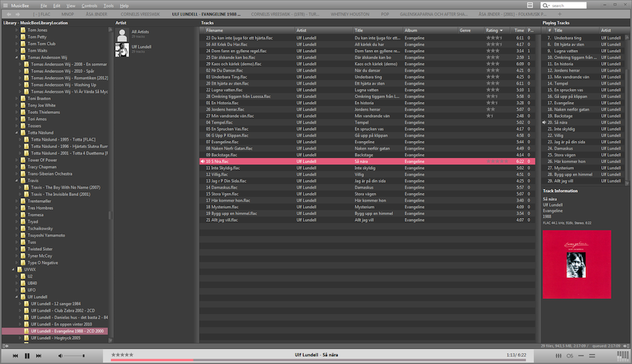Image resolution: width=632 pixels, height=364 pixels.
Task: Collapse the Travis folder
Action: pyautogui.click(x=16, y=180)
